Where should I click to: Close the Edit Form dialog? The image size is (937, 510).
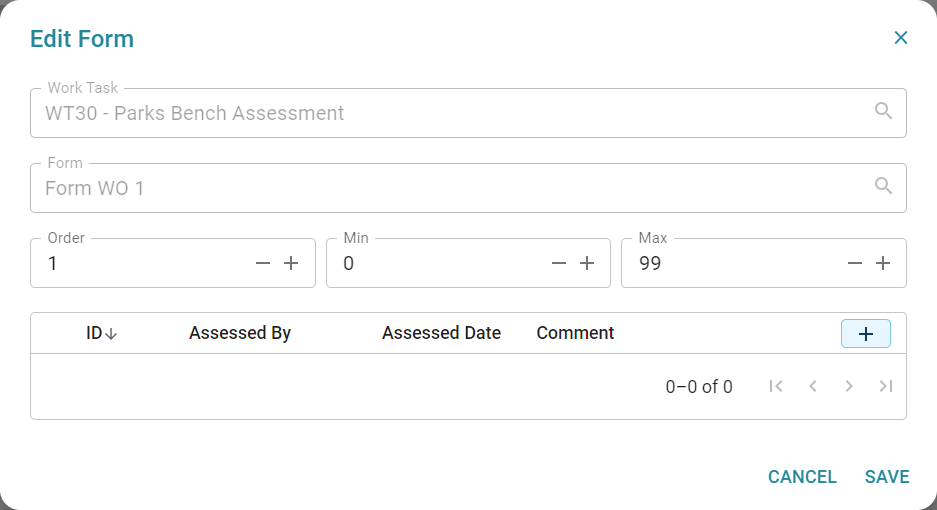click(x=901, y=38)
